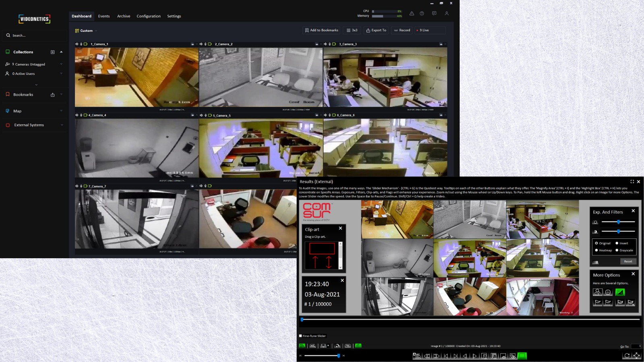Screen dimensions: 644x362
Task: Mute audio on 1_Camera_1 tile
Action: point(76,44)
